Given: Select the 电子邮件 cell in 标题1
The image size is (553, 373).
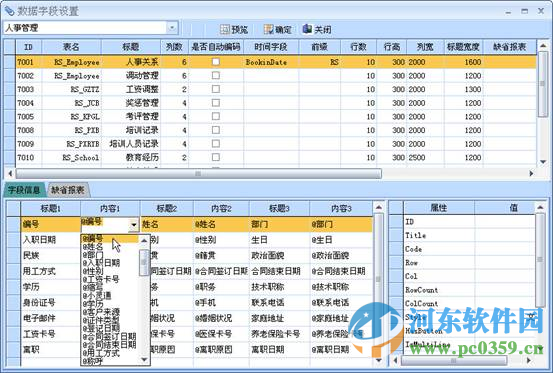Looking at the screenshot, I should point(50,318).
